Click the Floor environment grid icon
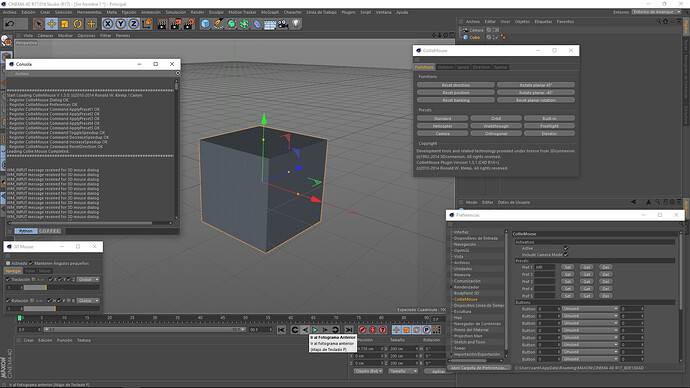690x388 pixels. (270, 24)
